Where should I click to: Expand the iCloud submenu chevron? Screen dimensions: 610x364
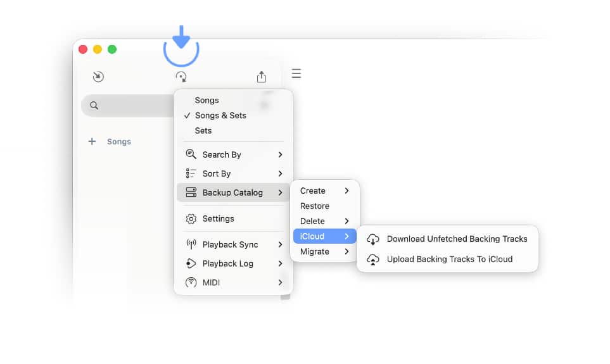click(346, 236)
